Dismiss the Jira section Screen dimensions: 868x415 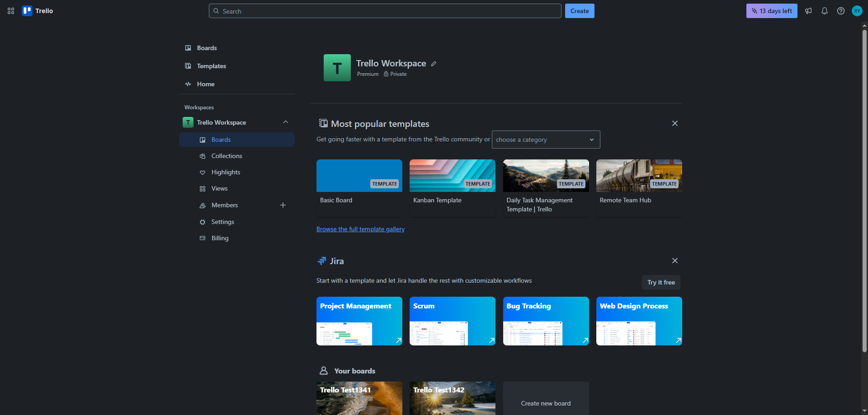tap(675, 261)
